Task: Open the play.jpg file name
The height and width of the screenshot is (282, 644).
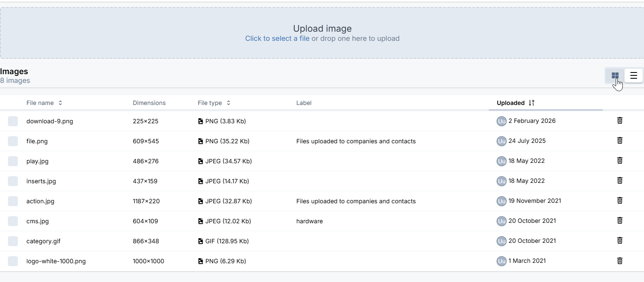Action: tap(37, 161)
